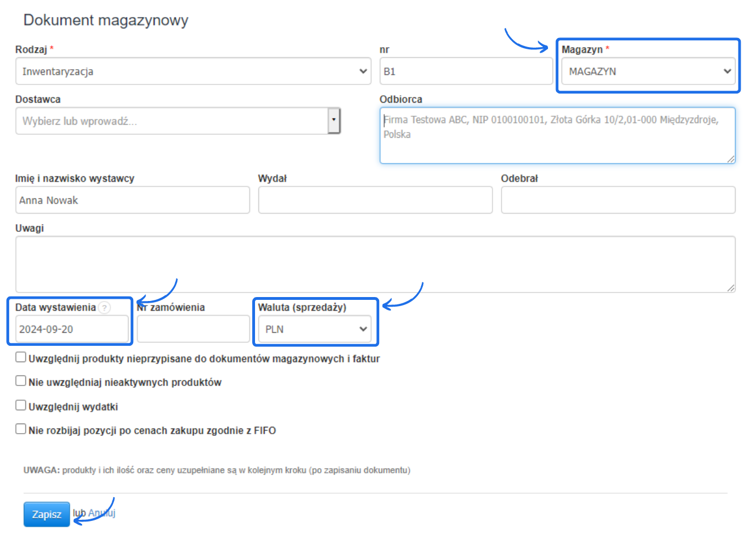Focus the Odebrał input field
The image size is (756, 534).
[617, 200]
